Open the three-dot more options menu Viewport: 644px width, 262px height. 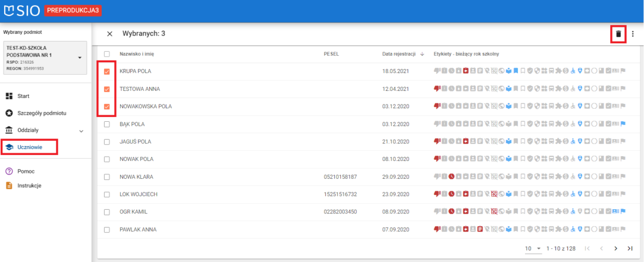coord(633,34)
